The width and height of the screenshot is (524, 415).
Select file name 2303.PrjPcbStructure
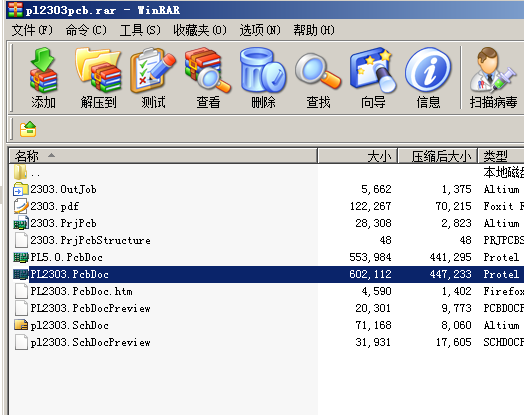click(x=91, y=240)
